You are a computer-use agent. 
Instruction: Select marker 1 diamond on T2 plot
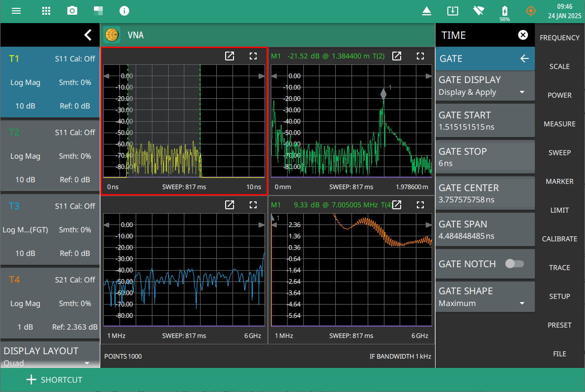383,94
